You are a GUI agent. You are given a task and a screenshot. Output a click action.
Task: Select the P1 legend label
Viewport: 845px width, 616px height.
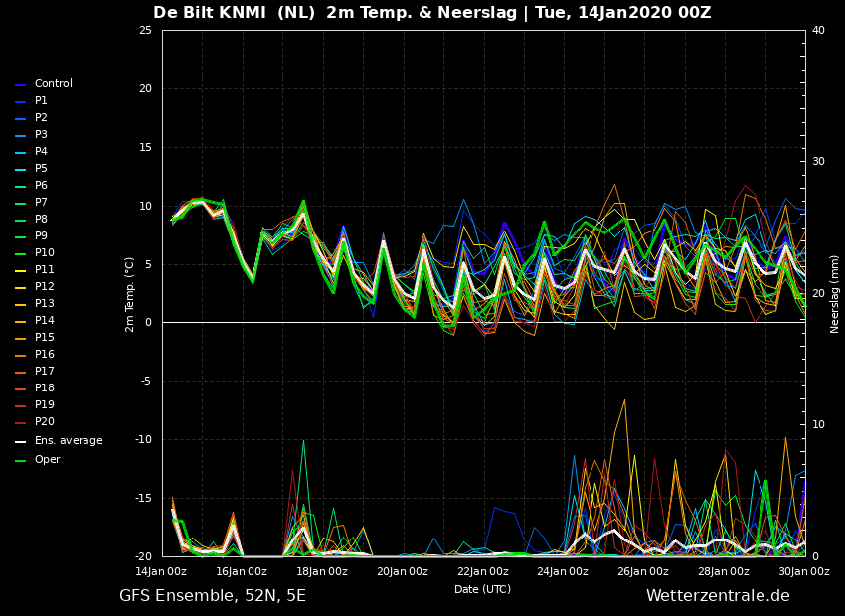[x=41, y=101]
